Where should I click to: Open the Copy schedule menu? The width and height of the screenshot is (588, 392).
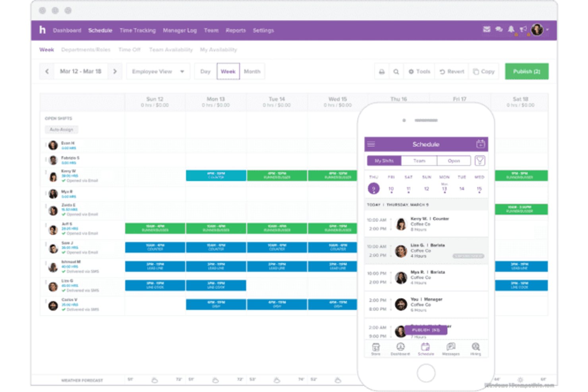484,71
